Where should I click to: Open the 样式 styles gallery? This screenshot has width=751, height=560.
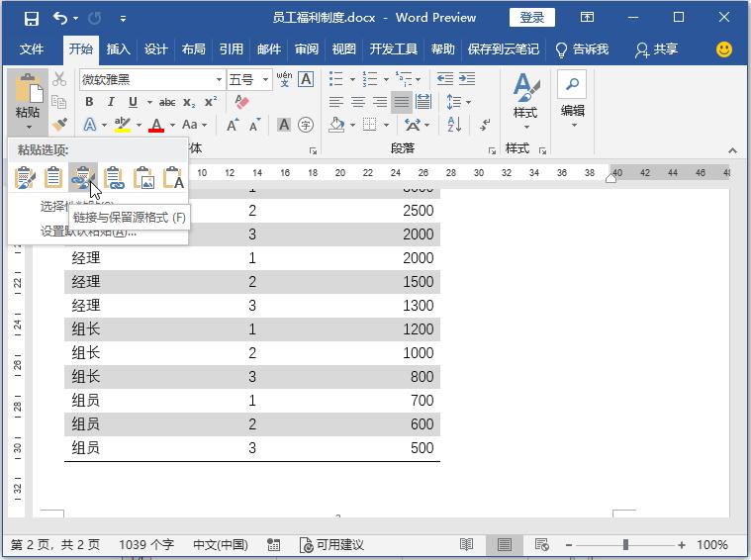525,101
